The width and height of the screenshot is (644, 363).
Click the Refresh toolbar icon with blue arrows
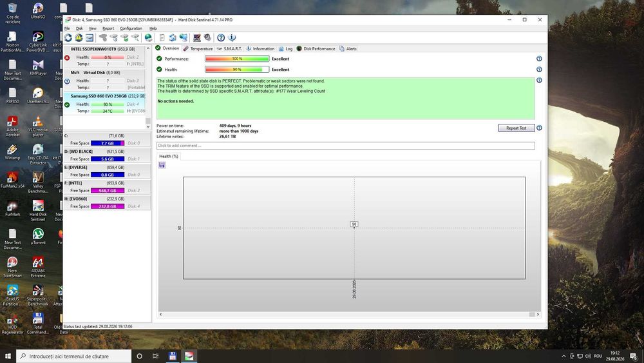(68, 38)
